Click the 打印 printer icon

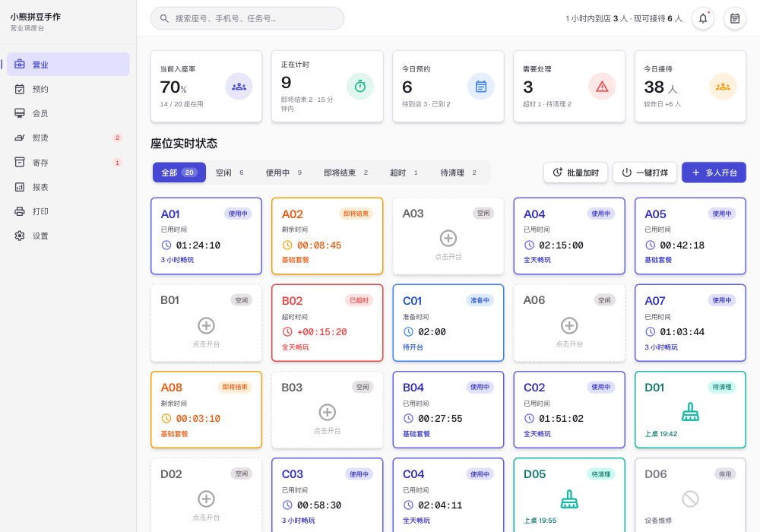point(20,211)
